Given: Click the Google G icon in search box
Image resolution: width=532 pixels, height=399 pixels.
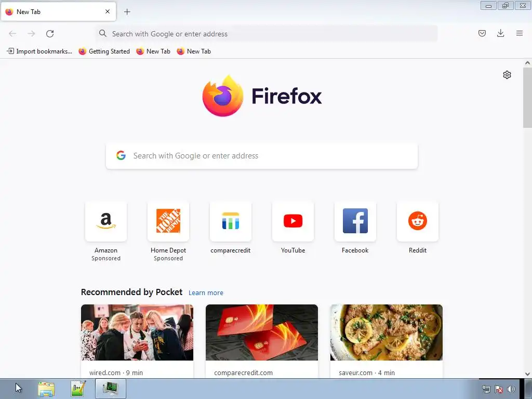Looking at the screenshot, I should pyautogui.click(x=121, y=155).
